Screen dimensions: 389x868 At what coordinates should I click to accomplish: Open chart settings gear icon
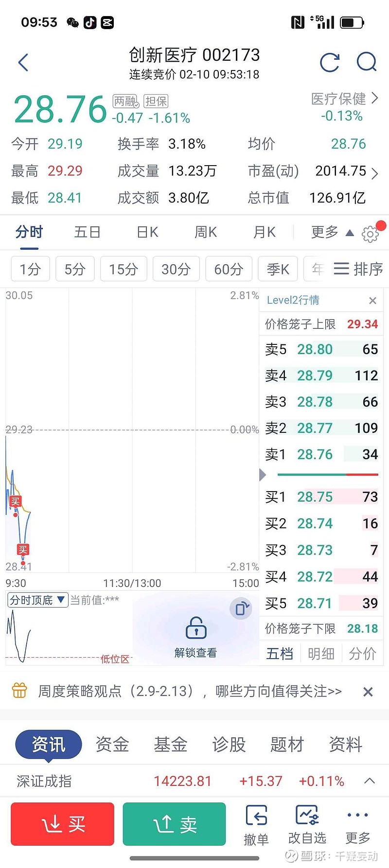(370, 234)
